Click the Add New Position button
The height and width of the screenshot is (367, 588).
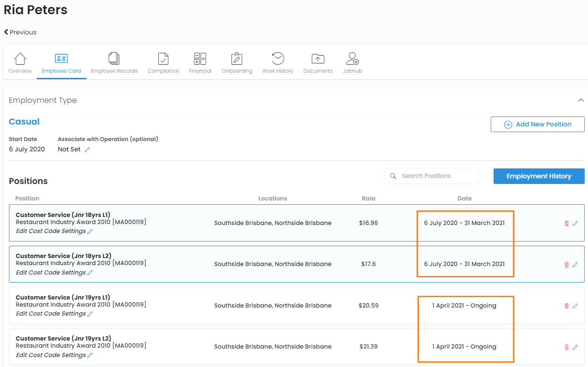click(537, 125)
